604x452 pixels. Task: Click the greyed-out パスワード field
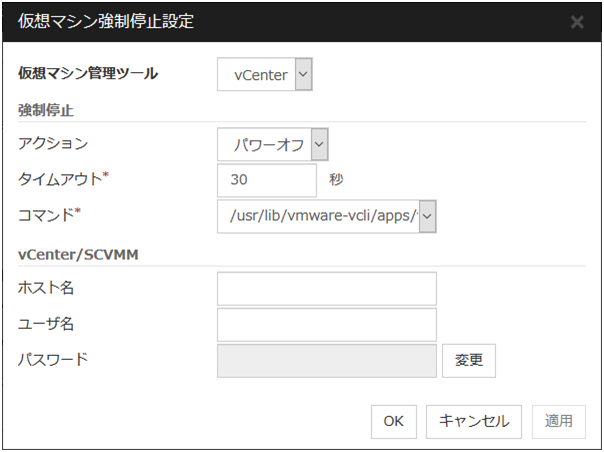[x=327, y=360]
